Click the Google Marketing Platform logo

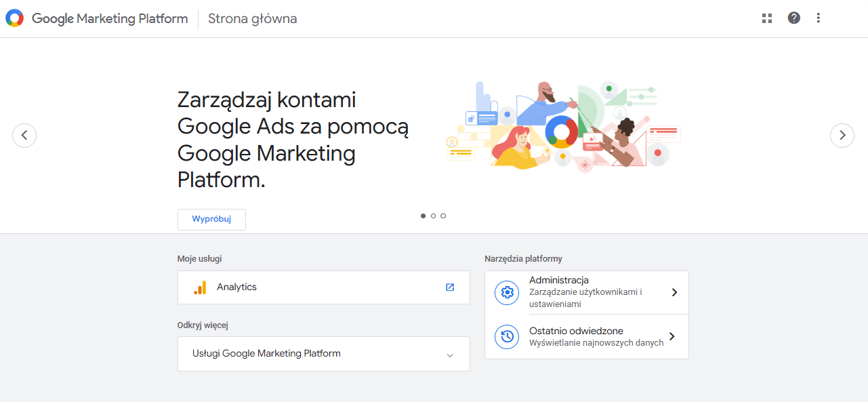[x=14, y=18]
